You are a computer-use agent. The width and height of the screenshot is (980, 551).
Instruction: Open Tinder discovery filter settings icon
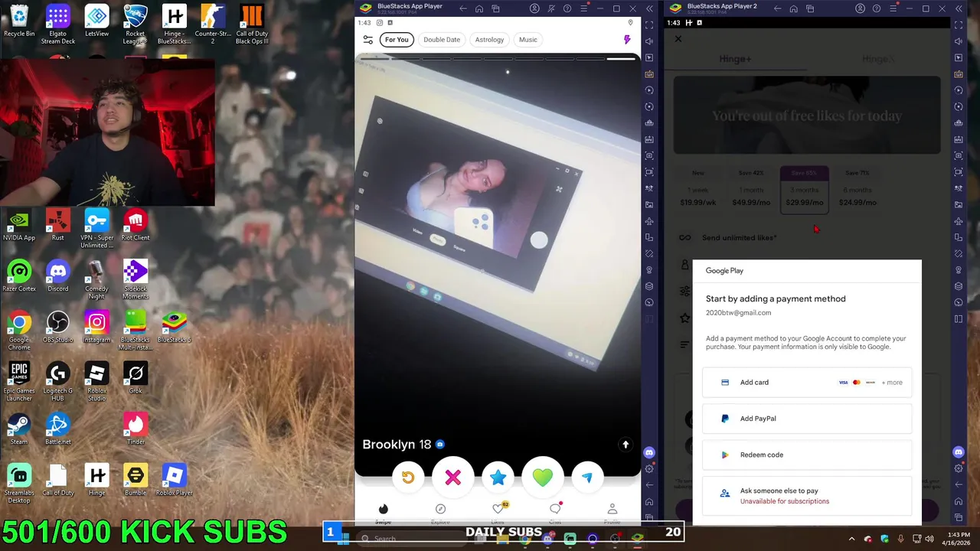point(368,40)
